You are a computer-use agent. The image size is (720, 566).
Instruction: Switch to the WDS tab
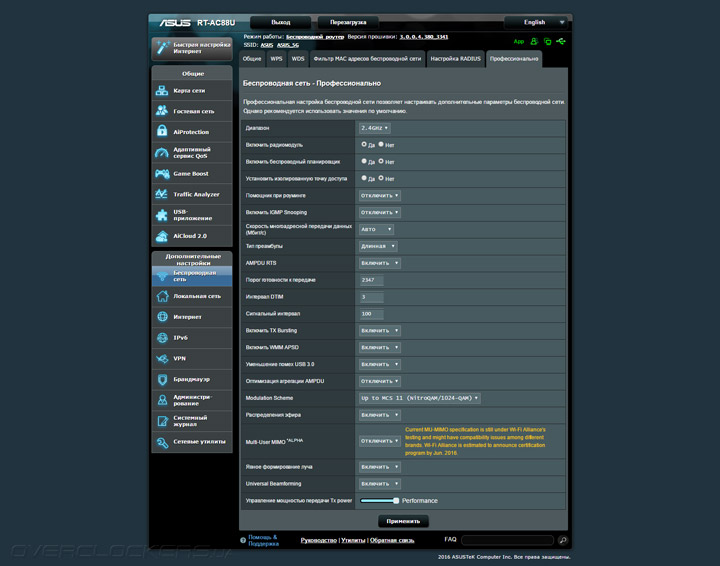298,59
